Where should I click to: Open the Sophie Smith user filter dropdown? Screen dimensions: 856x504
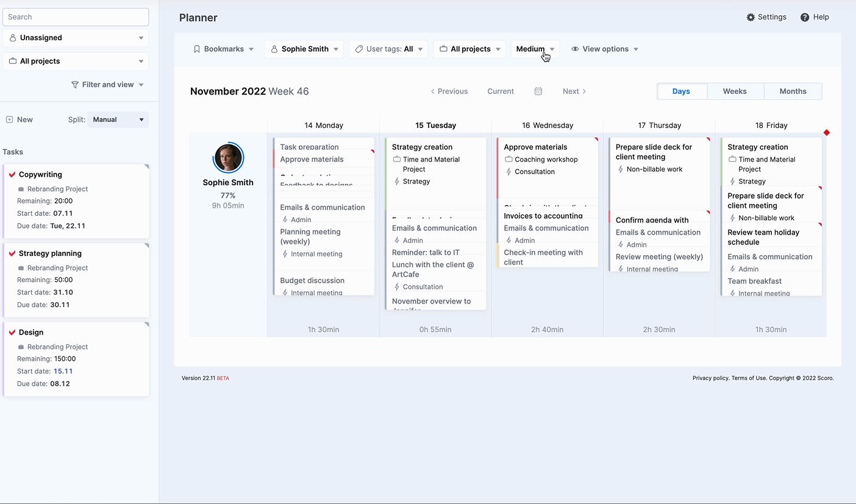click(x=304, y=49)
